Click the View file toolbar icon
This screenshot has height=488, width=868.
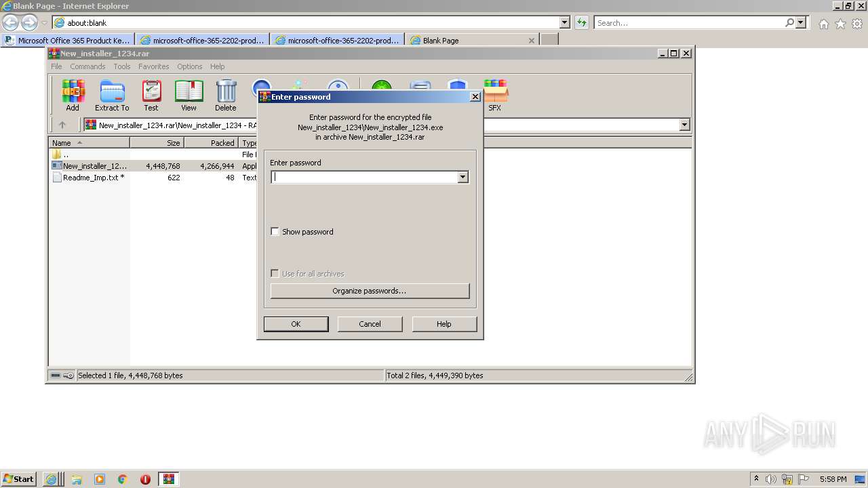click(189, 96)
